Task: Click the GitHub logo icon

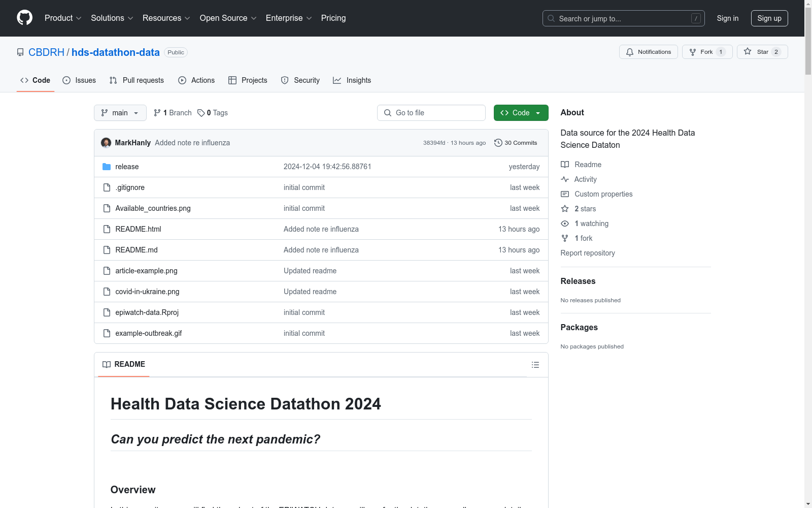Action: point(24,18)
